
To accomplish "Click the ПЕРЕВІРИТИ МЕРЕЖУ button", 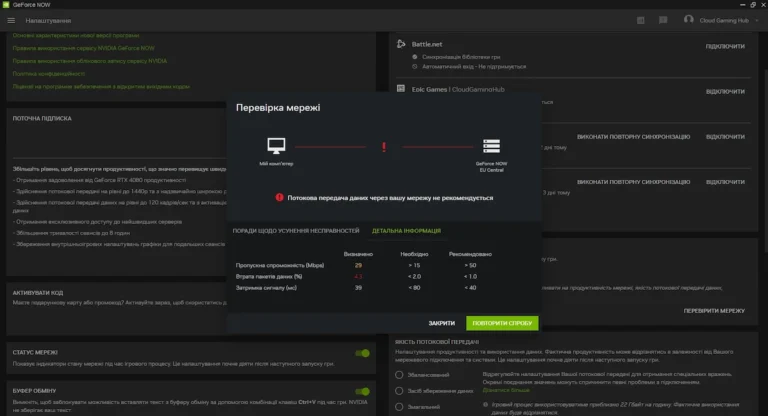I will click(714, 311).
